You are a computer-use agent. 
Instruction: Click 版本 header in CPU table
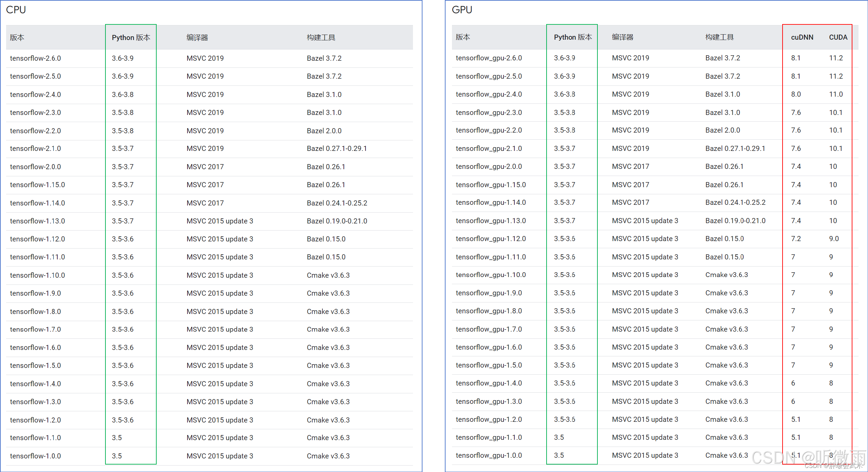click(x=17, y=38)
